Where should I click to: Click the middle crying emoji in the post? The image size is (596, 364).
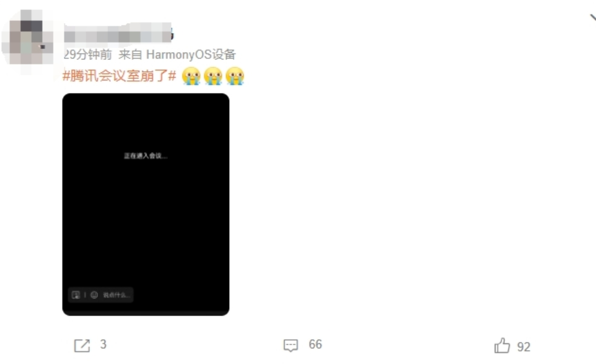tap(213, 76)
